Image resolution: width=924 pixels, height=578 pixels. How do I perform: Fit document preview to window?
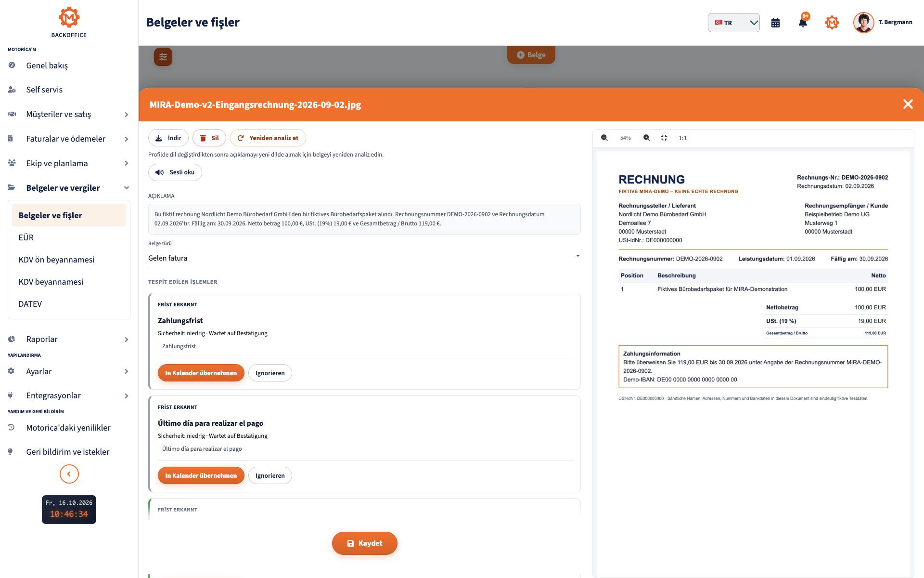(x=664, y=138)
